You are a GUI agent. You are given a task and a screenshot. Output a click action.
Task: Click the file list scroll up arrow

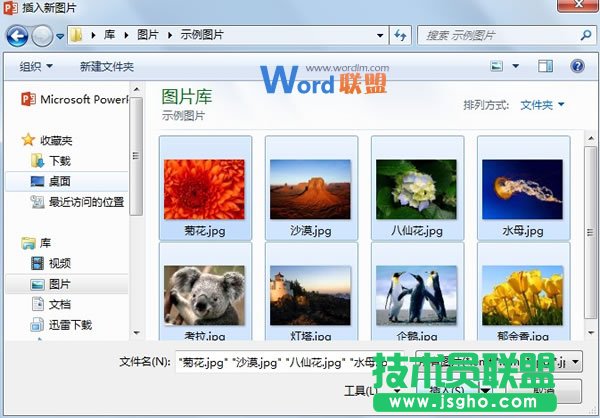[x=591, y=138]
